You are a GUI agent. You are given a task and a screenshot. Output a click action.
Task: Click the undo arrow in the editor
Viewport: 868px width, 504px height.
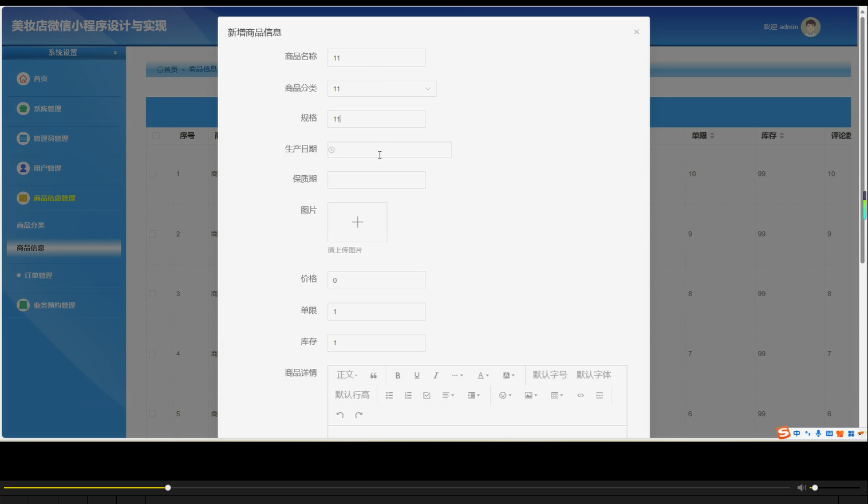340,415
